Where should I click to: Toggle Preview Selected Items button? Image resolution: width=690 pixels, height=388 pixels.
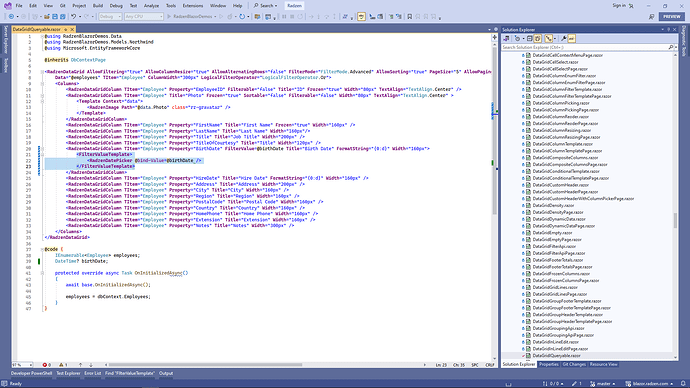click(571, 39)
